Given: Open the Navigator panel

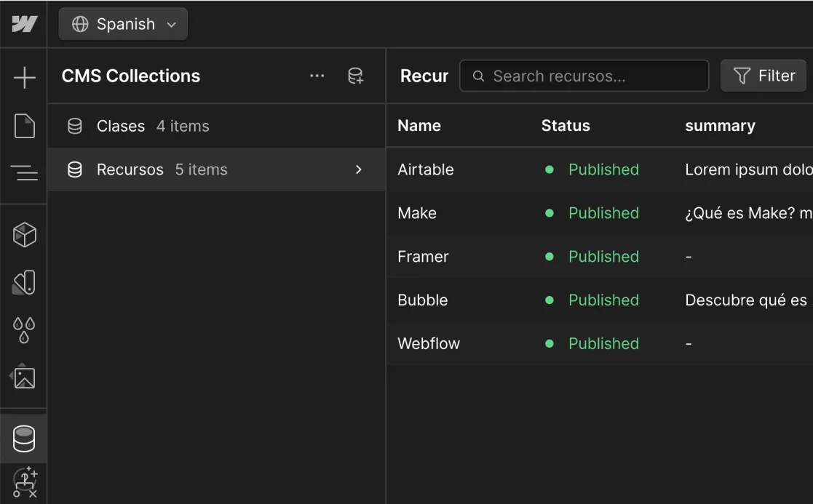Looking at the screenshot, I should pos(24,172).
